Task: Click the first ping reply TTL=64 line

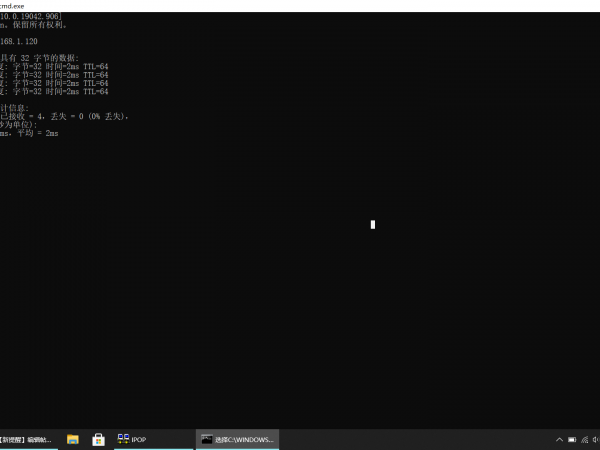Action: point(55,67)
